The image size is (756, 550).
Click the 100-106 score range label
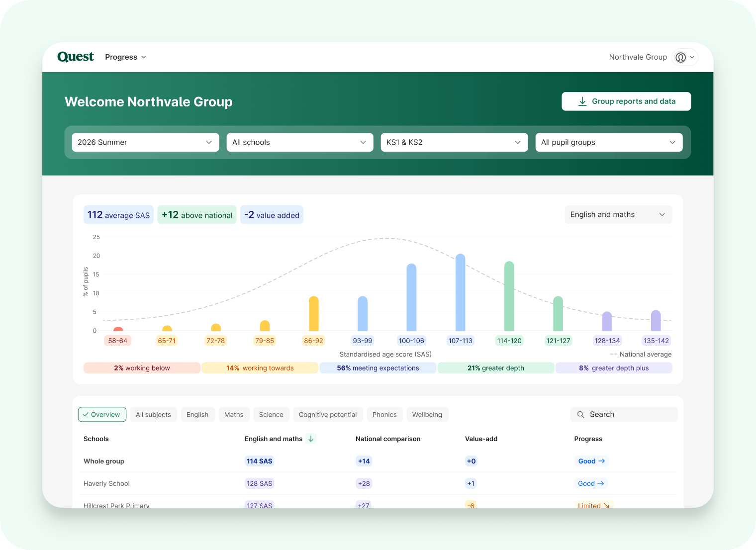411,341
